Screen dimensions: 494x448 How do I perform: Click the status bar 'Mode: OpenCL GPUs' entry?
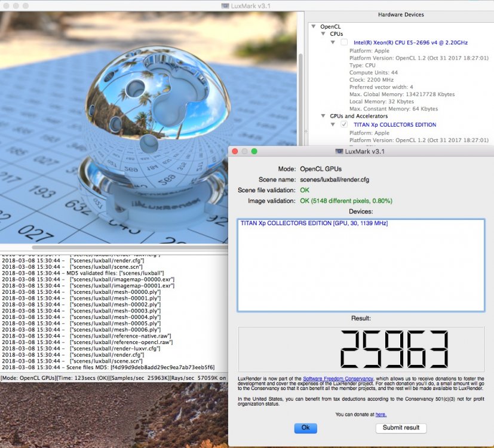(29, 378)
